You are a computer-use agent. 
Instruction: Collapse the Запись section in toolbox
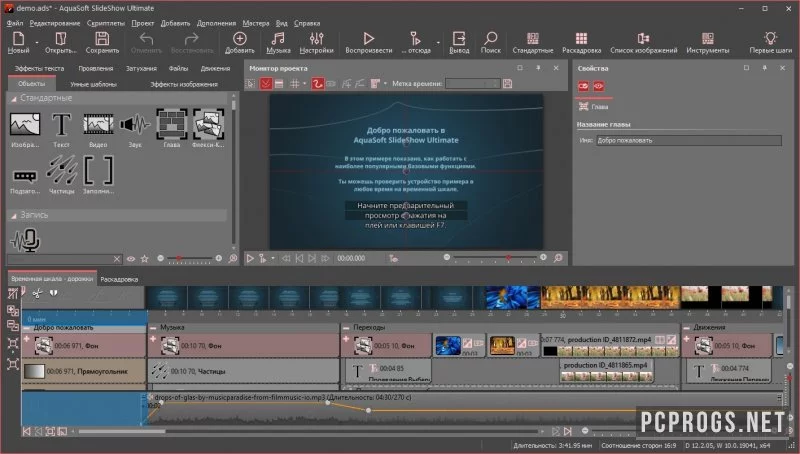pyautogui.click(x=14, y=216)
